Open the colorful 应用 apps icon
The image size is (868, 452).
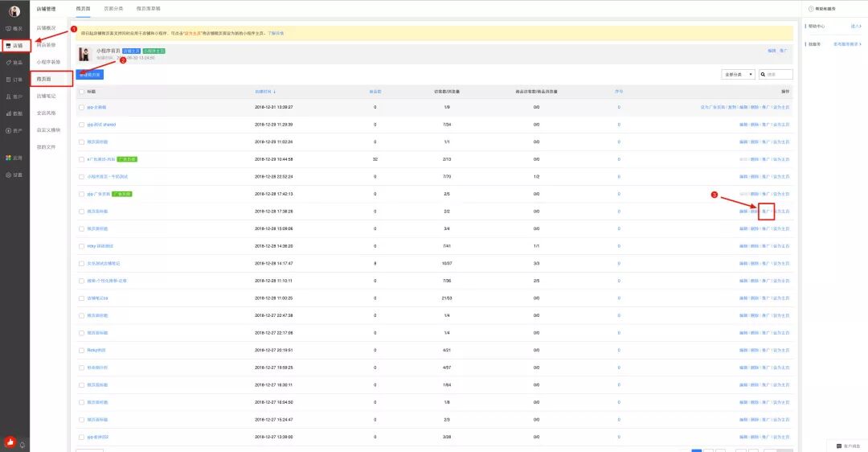coord(8,158)
